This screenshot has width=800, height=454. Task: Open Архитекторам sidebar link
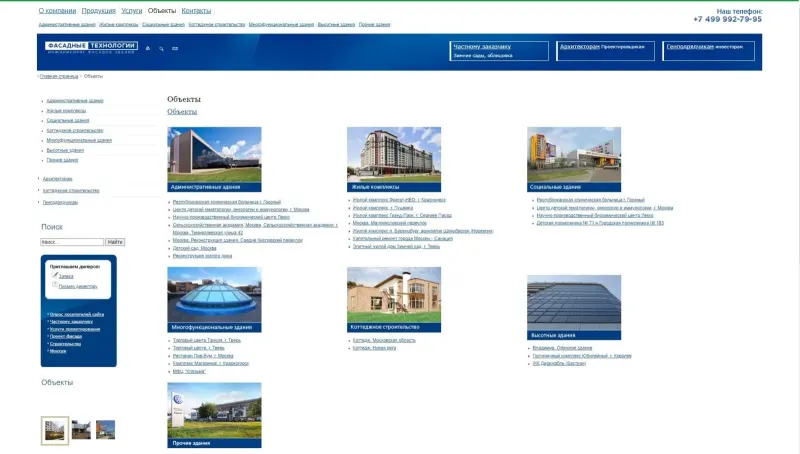pyautogui.click(x=58, y=179)
